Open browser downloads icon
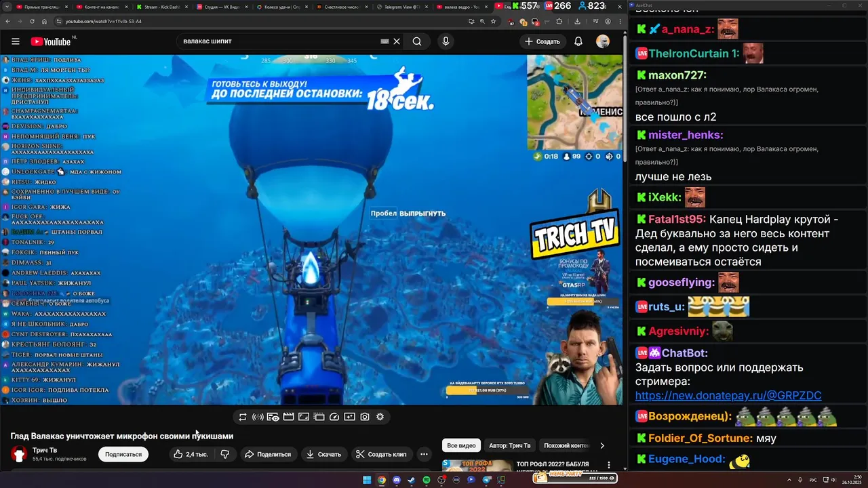Image resolution: width=868 pixels, height=488 pixels. [577, 21]
